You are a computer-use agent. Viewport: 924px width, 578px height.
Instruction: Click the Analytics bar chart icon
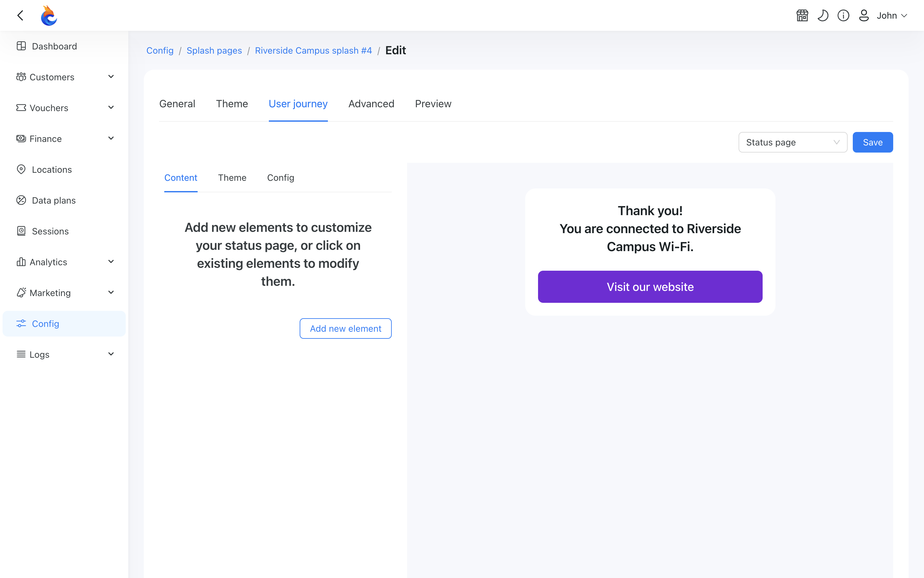pos(21,262)
